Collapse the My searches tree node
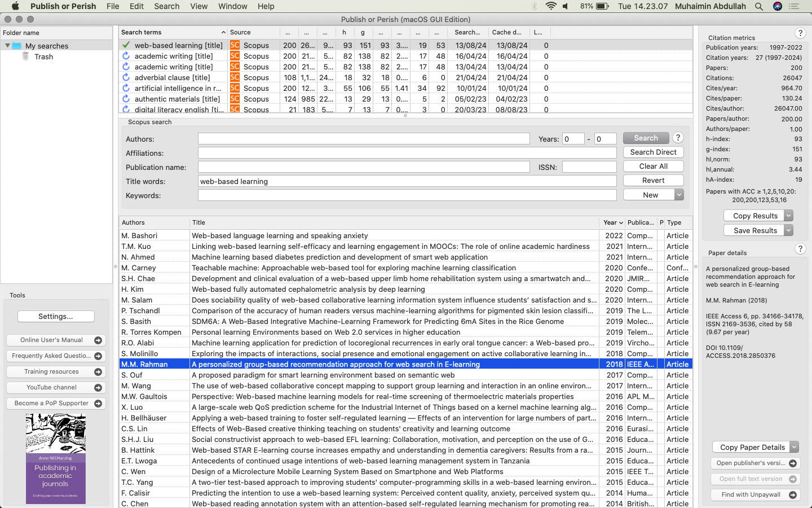This screenshot has height=508, width=812. [x=7, y=46]
